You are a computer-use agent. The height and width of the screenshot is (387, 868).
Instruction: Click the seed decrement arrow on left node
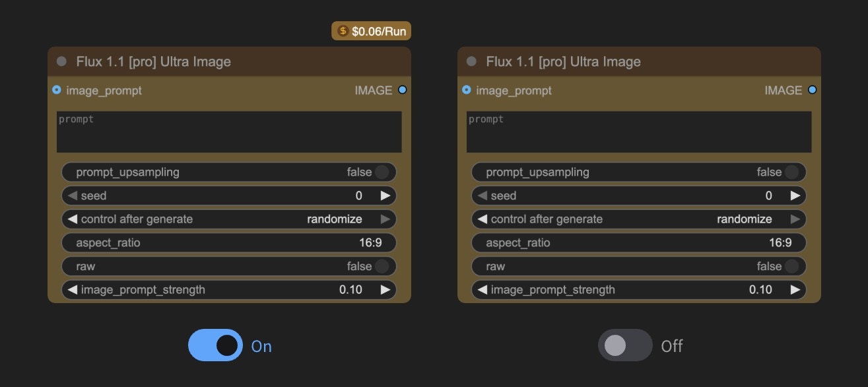tap(73, 195)
